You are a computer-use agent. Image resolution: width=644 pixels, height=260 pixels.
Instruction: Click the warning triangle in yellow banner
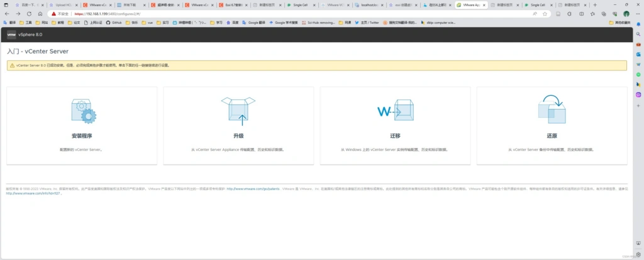[x=13, y=65]
